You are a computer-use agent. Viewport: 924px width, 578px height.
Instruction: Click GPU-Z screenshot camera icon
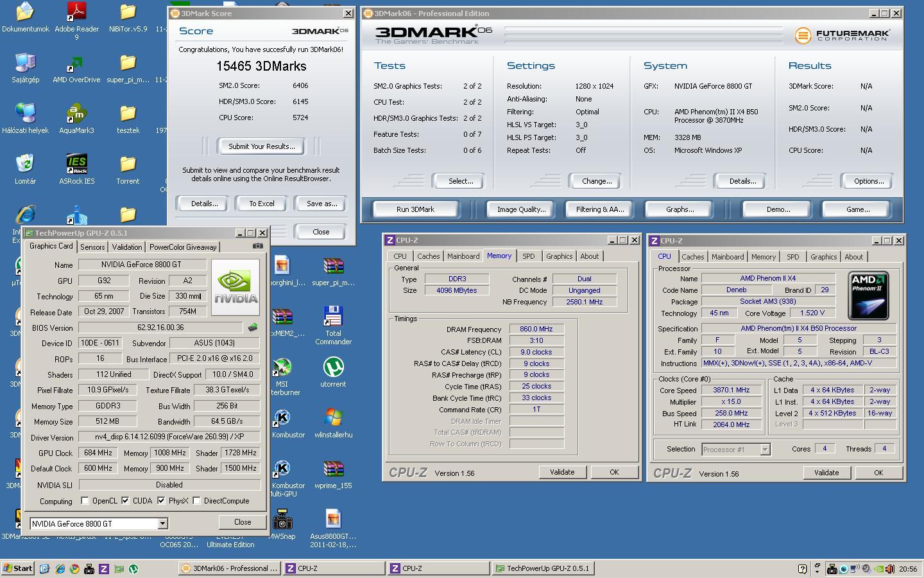(x=257, y=246)
